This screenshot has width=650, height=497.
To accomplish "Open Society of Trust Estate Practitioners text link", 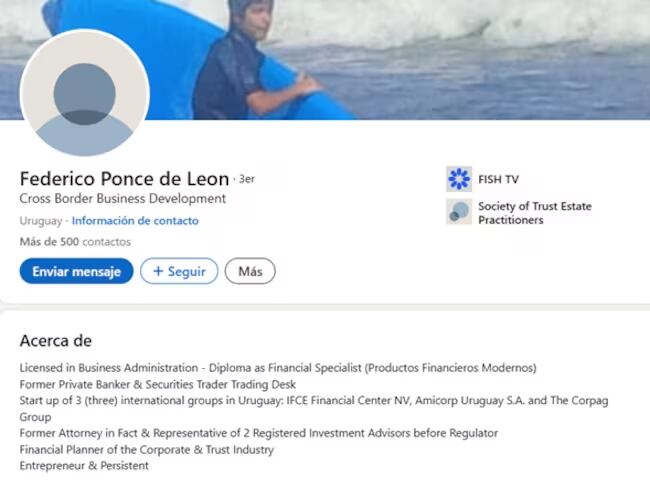I will (x=534, y=213).
